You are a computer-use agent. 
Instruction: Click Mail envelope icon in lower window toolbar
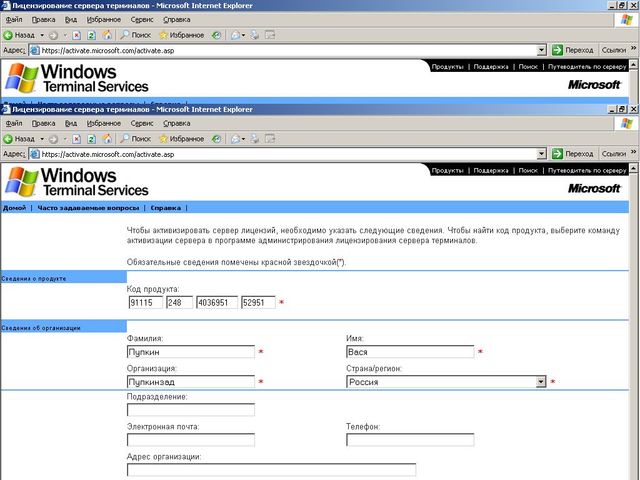pos(235,139)
